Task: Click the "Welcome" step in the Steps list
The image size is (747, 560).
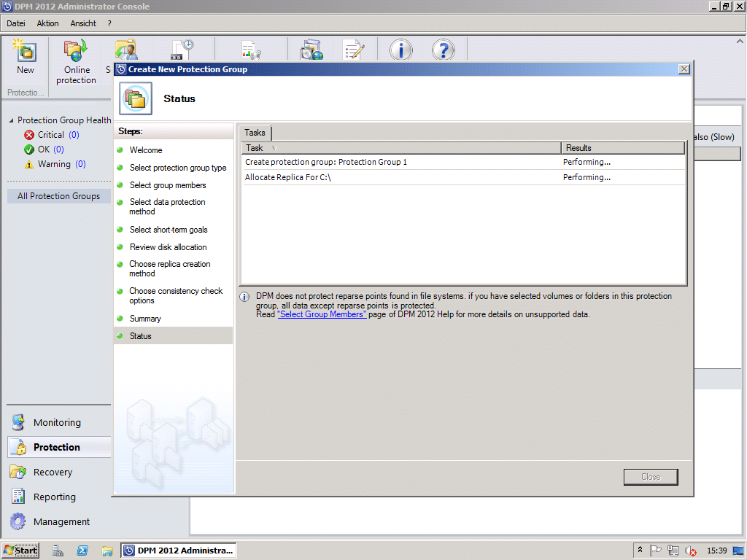Action: (x=146, y=150)
